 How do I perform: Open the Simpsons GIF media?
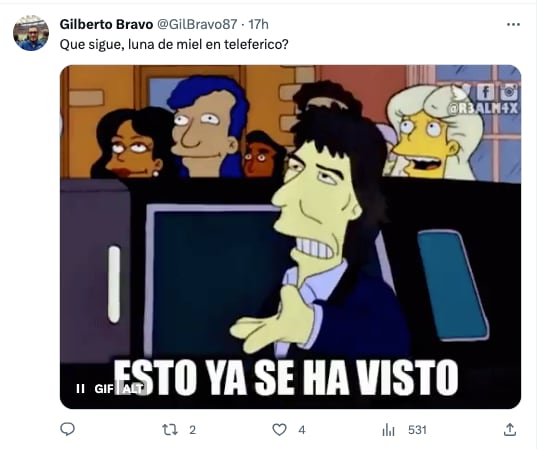290,237
